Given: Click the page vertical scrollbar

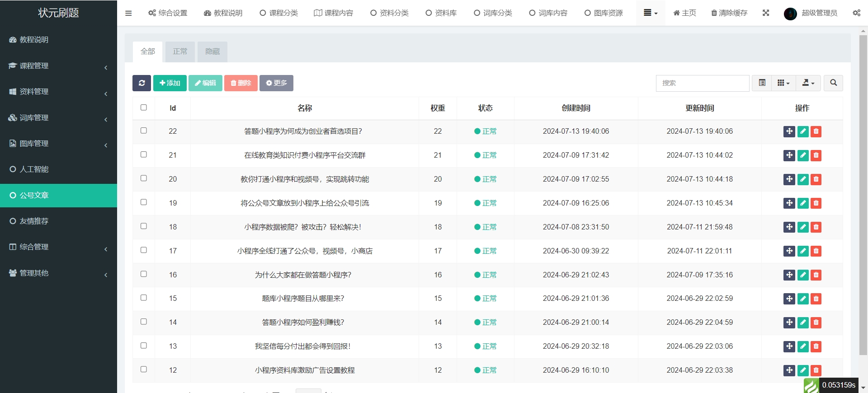Looking at the screenshot, I should (863, 194).
